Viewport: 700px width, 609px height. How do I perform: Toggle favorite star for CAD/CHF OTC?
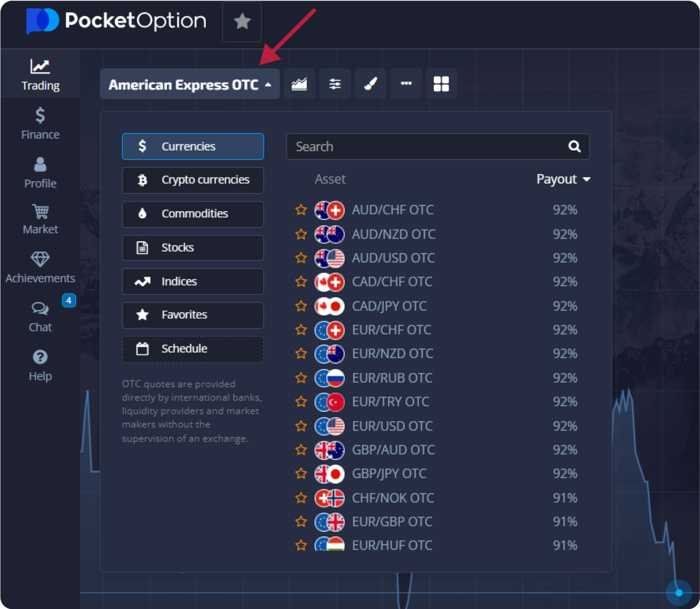[301, 282]
